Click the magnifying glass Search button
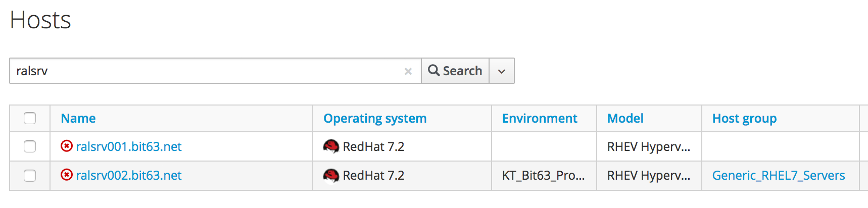Viewport: 868px width, 208px height. point(455,71)
